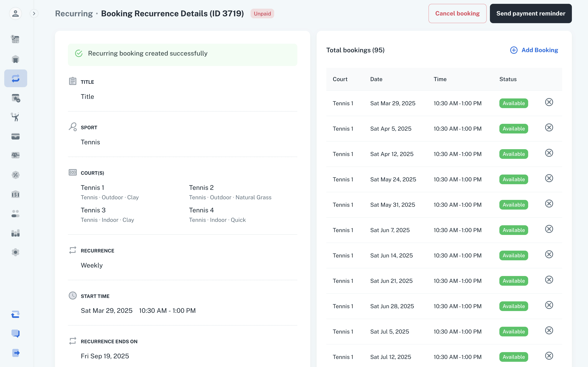Click the Tennis 3 court name
588x367 pixels.
(x=93, y=210)
